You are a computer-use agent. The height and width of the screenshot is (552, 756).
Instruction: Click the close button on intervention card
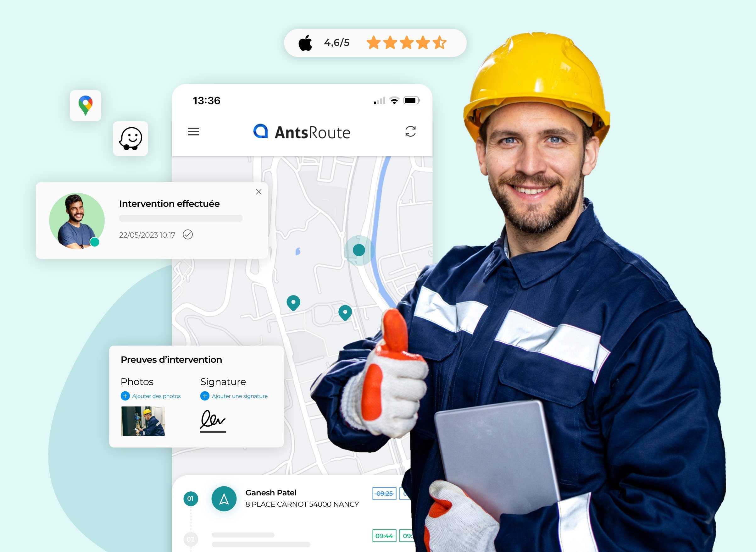(x=258, y=192)
